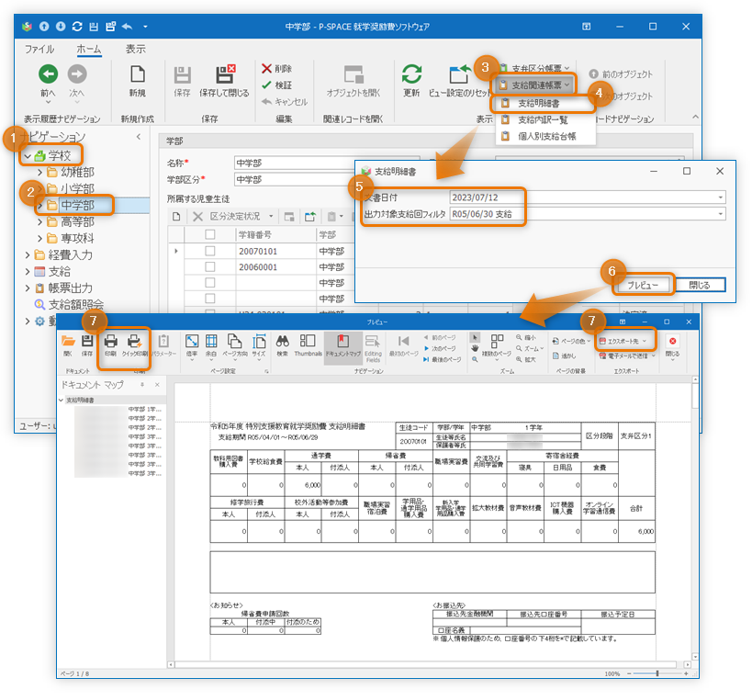Open the 区分決定状況 dropdown arrow

pos(271,217)
